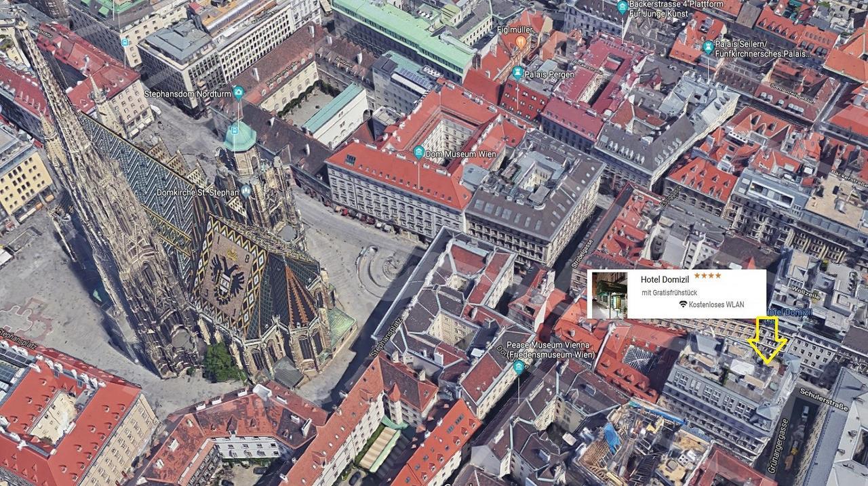Click the Palais Pergen text label

click(x=551, y=75)
